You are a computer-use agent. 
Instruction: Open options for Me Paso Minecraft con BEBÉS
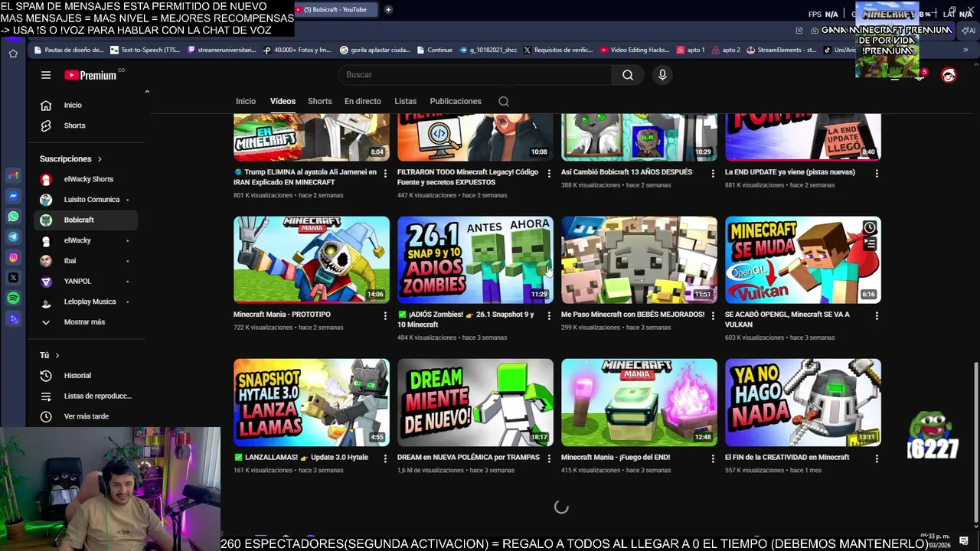click(x=713, y=315)
